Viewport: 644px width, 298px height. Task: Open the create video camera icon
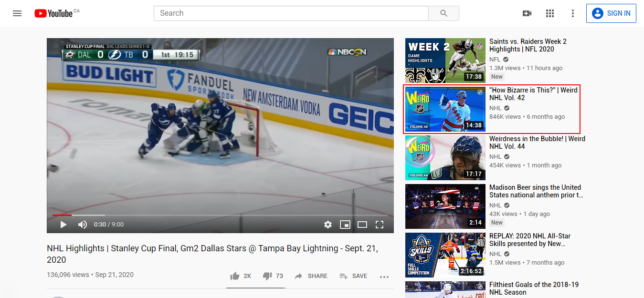(527, 13)
